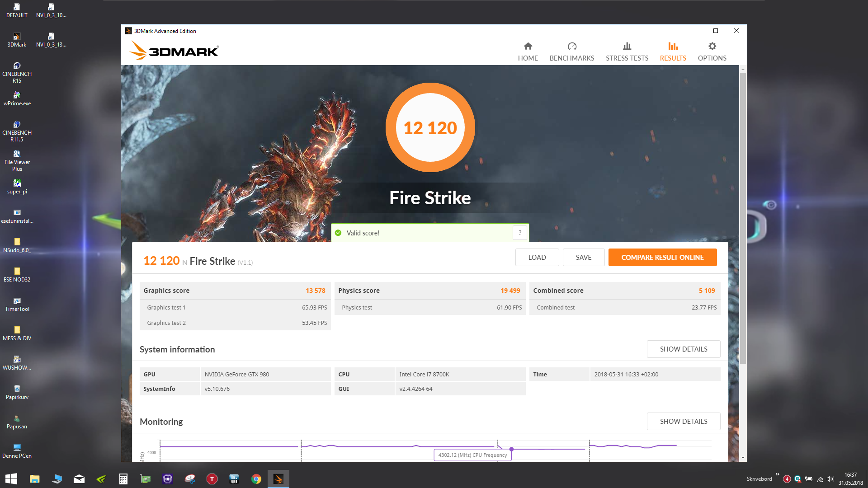Show details for System information
868x488 pixels.
click(x=683, y=349)
